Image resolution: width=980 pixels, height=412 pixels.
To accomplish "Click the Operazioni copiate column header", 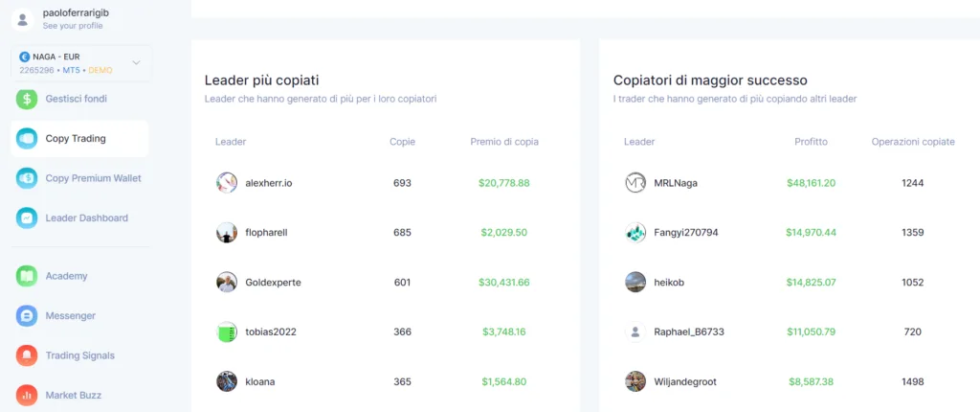I will click(913, 142).
